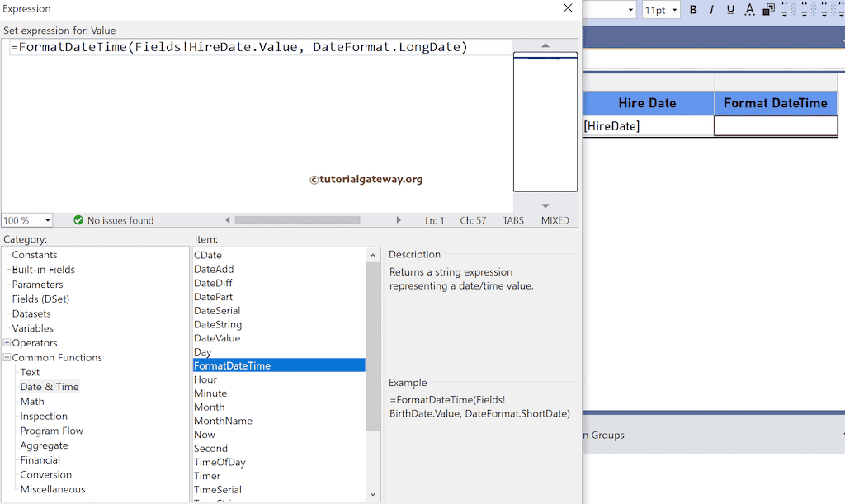Click the Item list scroll up arrow

click(372, 255)
